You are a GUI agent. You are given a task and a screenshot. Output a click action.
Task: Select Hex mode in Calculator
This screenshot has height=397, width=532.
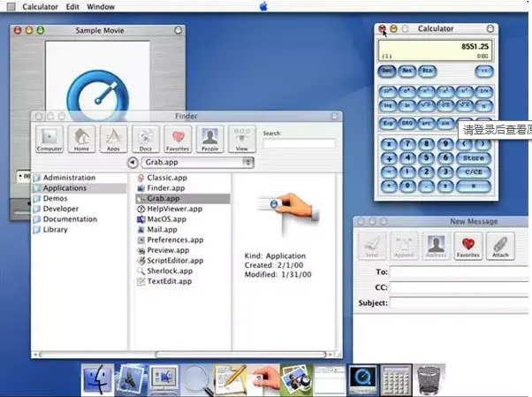[407, 71]
